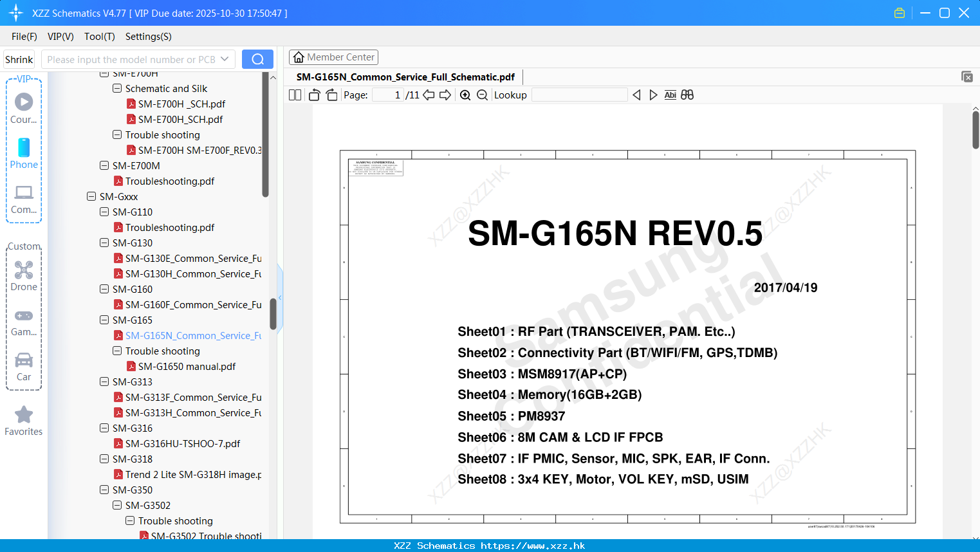
Task: Select the Car category
Action: (x=24, y=367)
